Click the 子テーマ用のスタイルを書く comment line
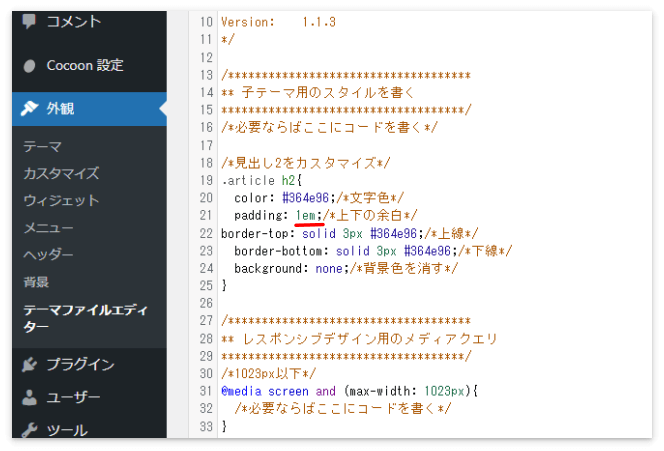The image size is (664, 451). coord(317,93)
